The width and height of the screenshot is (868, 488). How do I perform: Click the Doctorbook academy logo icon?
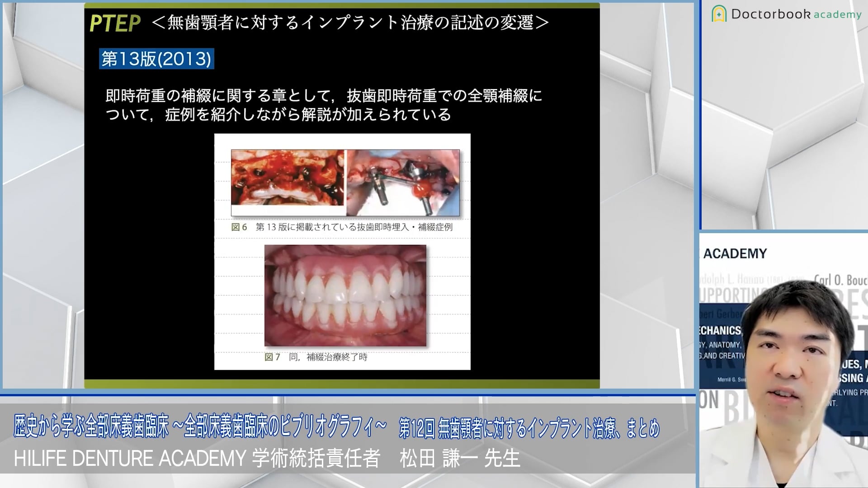coord(719,14)
